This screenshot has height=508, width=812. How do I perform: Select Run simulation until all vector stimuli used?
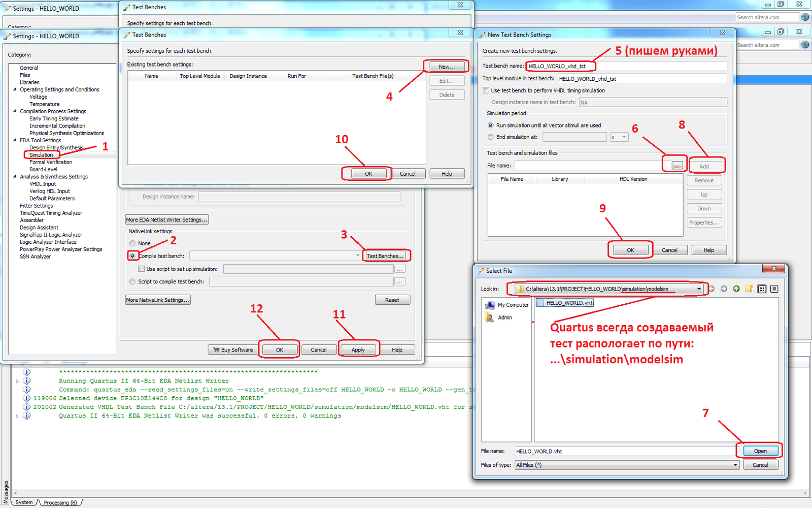click(490, 125)
